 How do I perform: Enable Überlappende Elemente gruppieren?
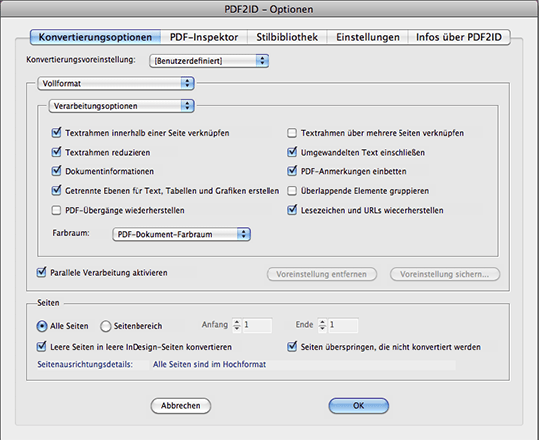click(292, 190)
